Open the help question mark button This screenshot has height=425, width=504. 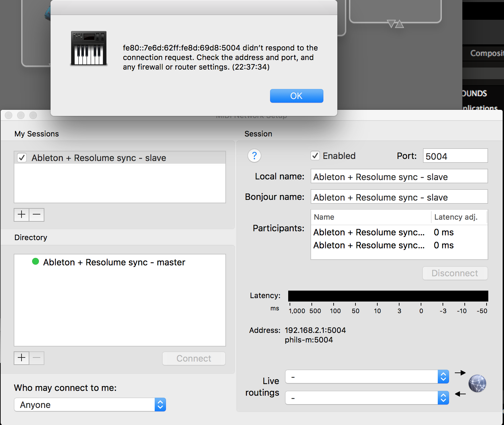254,156
